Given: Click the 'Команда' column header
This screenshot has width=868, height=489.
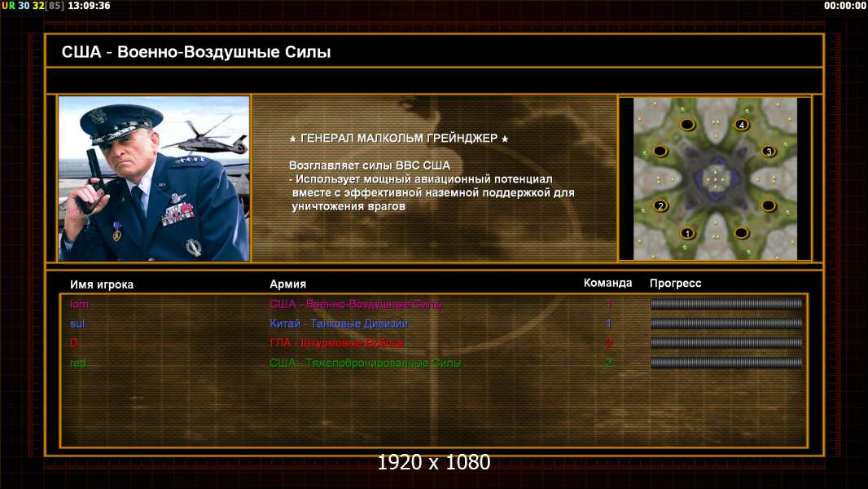Looking at the screenshot, I should [607, 283].
